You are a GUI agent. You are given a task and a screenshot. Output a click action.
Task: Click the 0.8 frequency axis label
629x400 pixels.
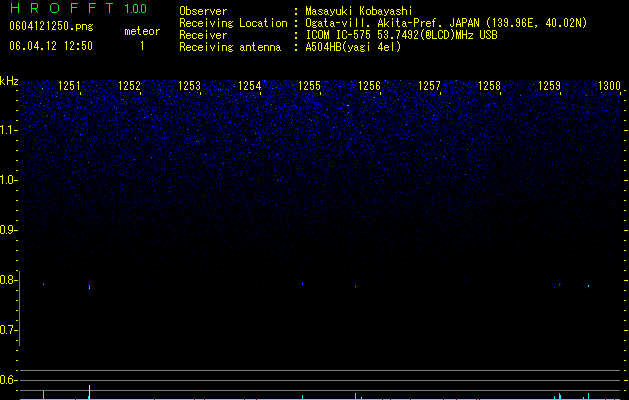pyautogui.click(x=7, y=280)
